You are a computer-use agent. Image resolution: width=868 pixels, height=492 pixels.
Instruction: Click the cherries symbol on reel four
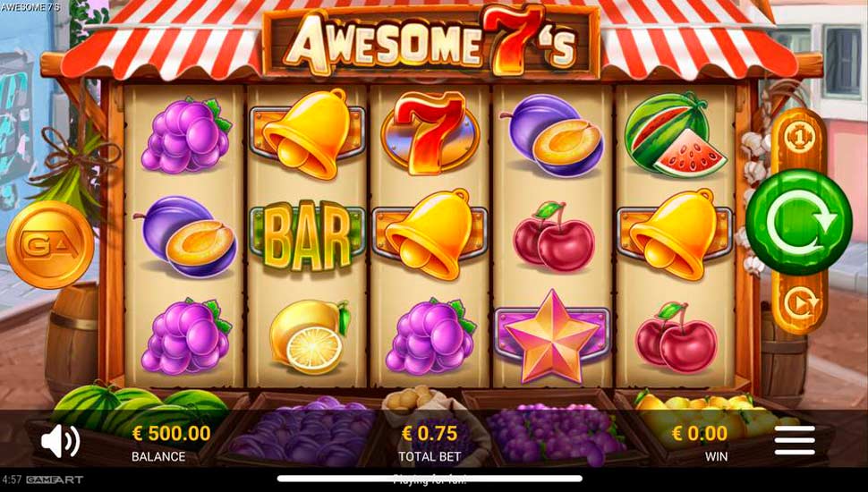coord(554,236)
